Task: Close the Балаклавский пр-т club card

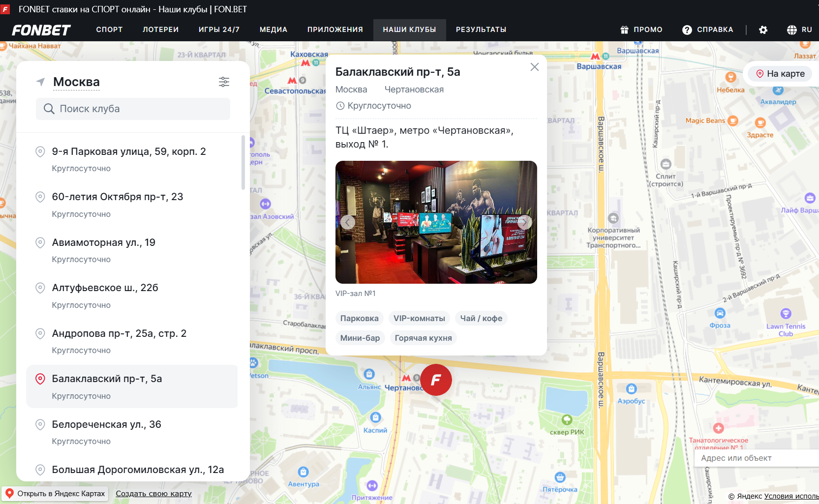Action: pyautogui.click(x=535, y=67)
